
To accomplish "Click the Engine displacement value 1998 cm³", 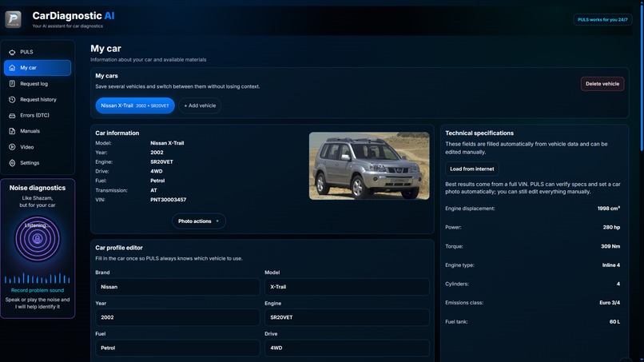I will coord(609,209).
